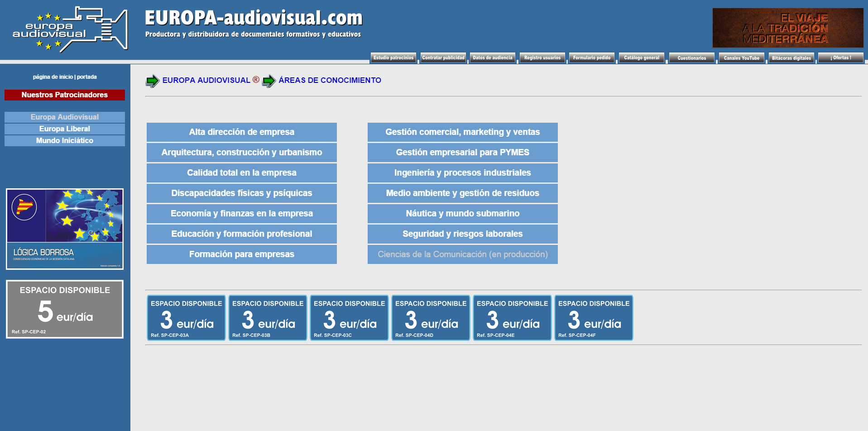Click ÁREAS DE CONOCIMIENTO breadcrumb link
Screen dimensions: 868x431
tap(330, 80)
